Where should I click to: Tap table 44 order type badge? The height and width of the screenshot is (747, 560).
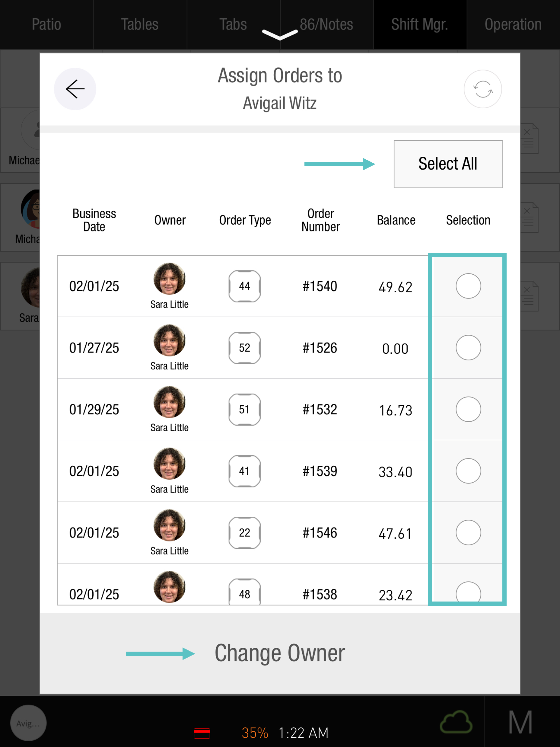pyautogui.click(x=244, y=286)
